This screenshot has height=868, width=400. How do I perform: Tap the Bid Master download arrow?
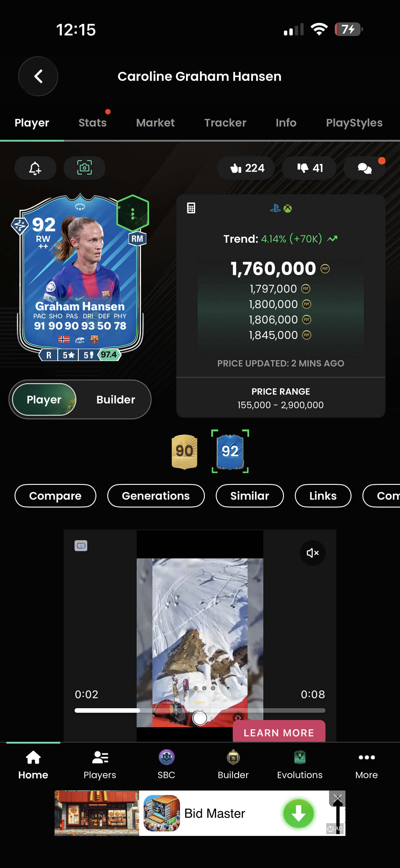pyautogui.click(x=298, y=814)
